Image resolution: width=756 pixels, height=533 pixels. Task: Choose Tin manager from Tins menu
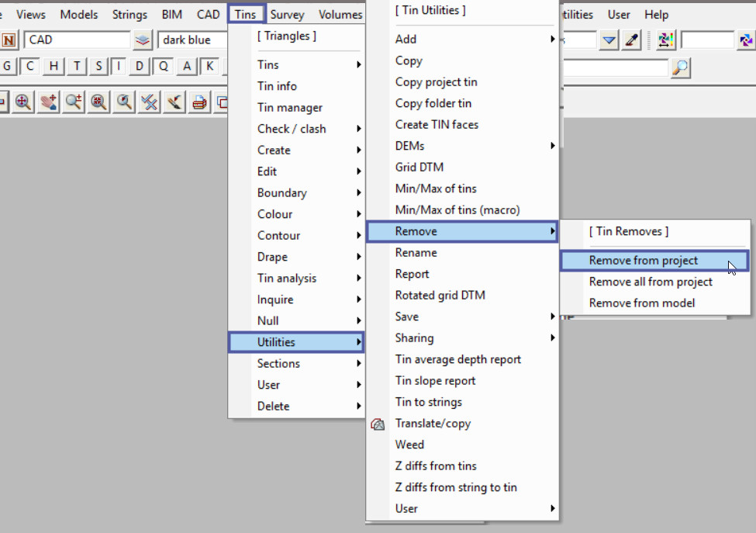290,108
